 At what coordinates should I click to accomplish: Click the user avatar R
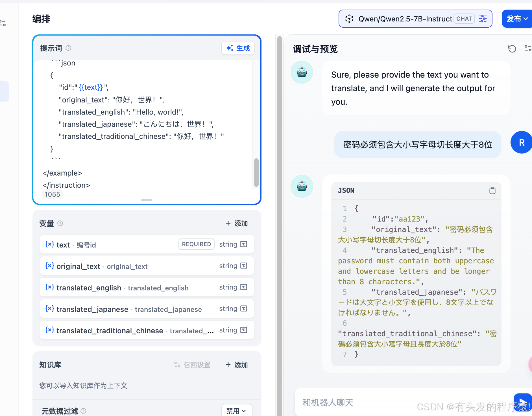click(x=521, y=142)
